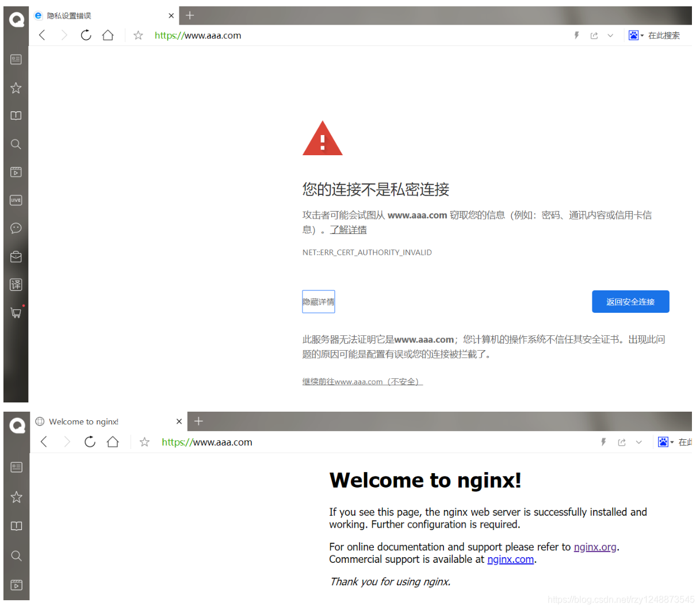Select the 隐私设置错误 tab

[x=104, y=16]
